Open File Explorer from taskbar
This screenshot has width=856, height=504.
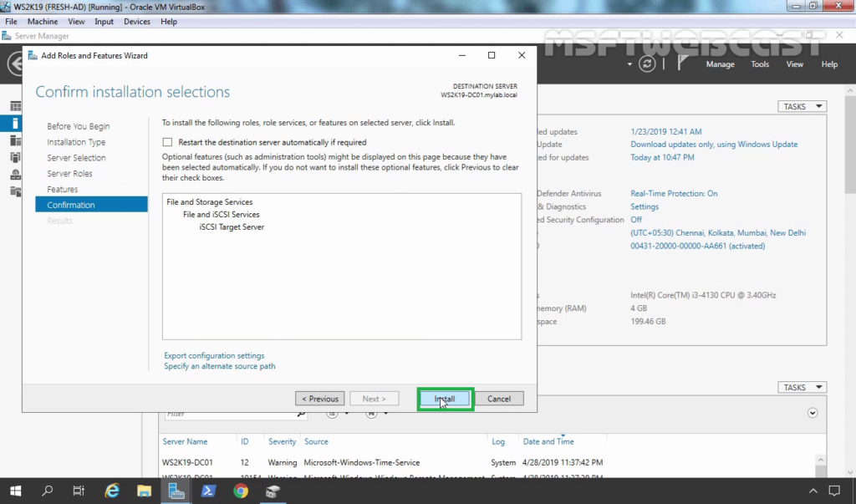(x=144, y=491)
